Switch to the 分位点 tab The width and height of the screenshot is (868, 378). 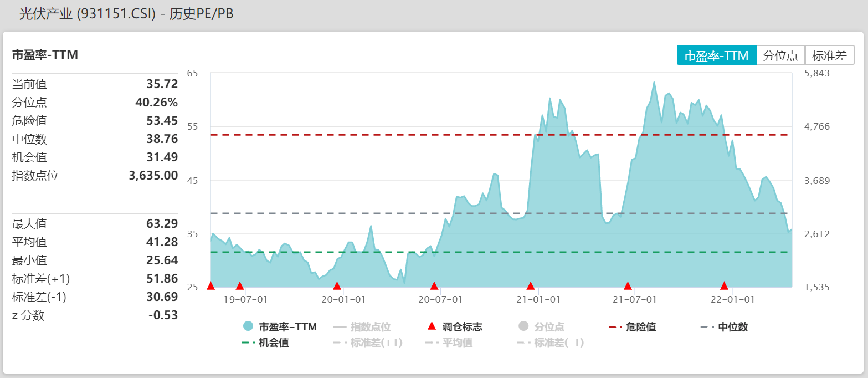781,55
